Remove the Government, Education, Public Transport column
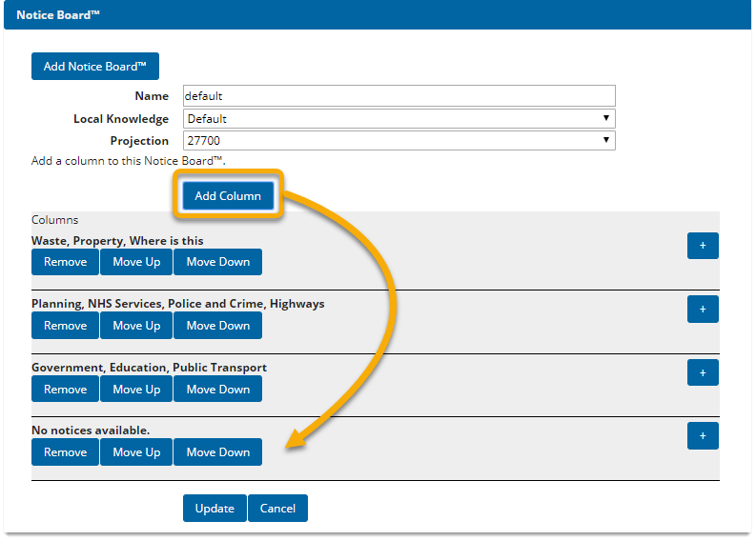Viewport: 756px width, 541px height. [x=65, y=390]
